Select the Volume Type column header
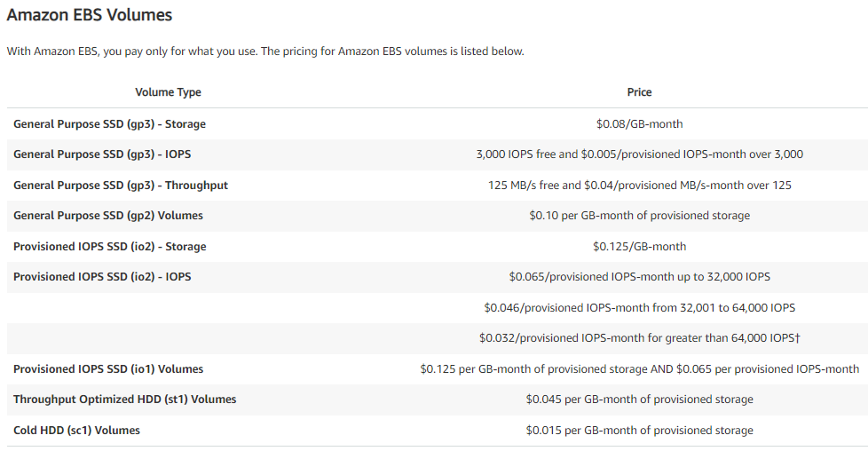This screenshot has width=868, height=459. (168, 92)
